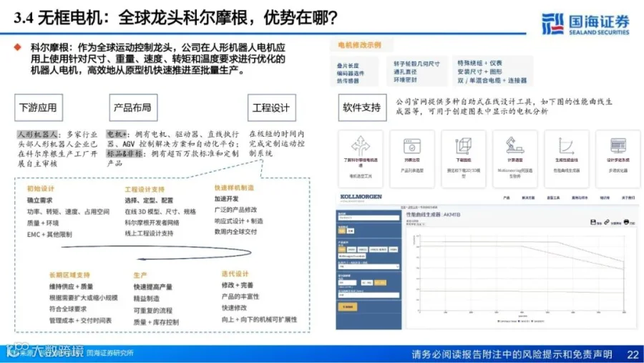The height and width of the screenshot is (363, 644).
Task: Click the 性能曲线生成器 card caption
Action: [x=566, y=170]
